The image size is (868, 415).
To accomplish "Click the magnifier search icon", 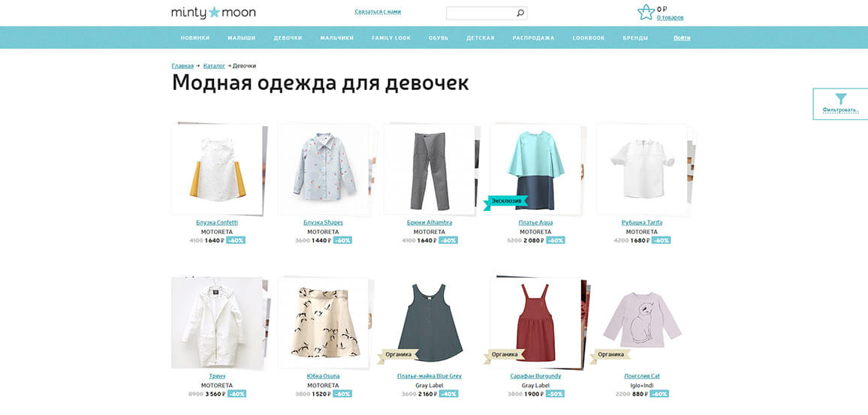I will 520,14.
